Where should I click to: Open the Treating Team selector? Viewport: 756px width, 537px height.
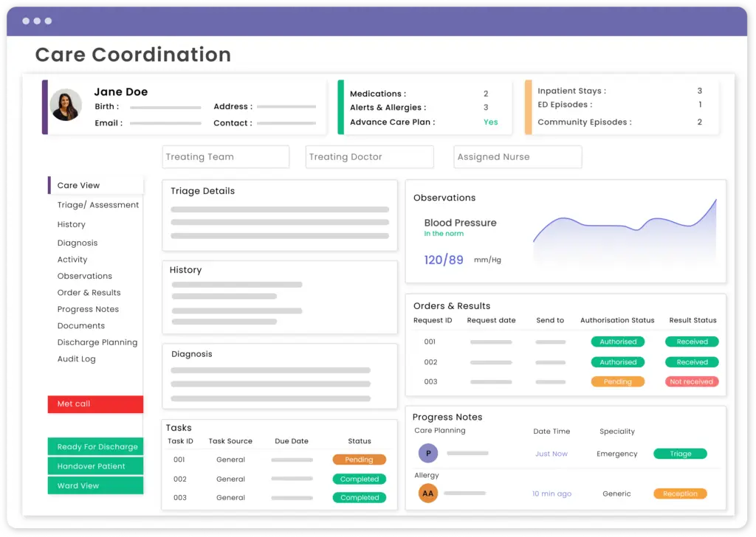225,156
